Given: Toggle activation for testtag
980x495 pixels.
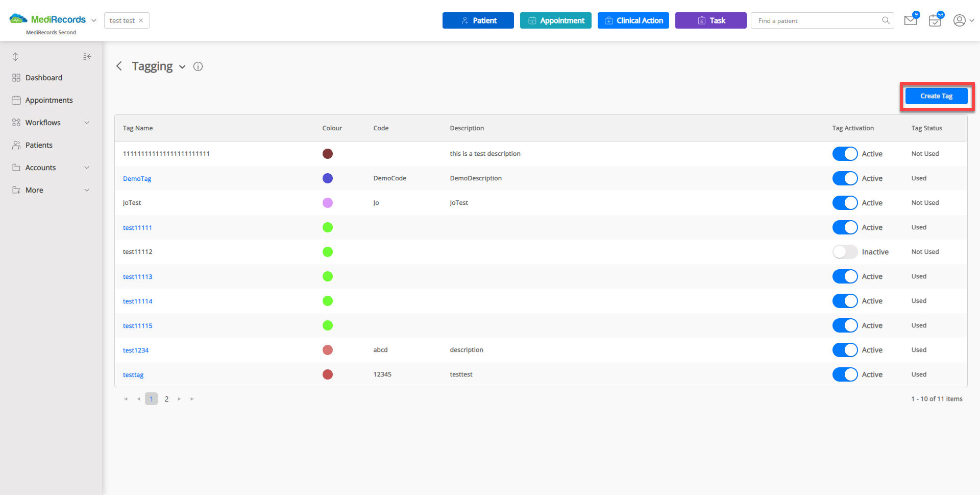Looking at the screenshot, I should (x=845, y=374).
